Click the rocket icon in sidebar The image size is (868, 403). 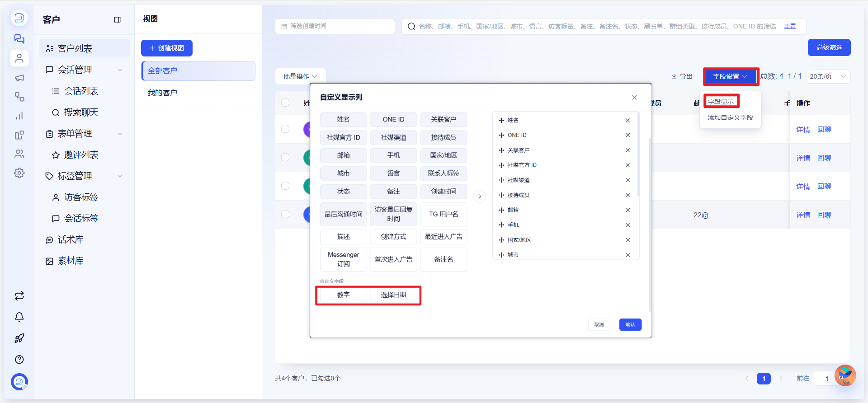point(19,338)
